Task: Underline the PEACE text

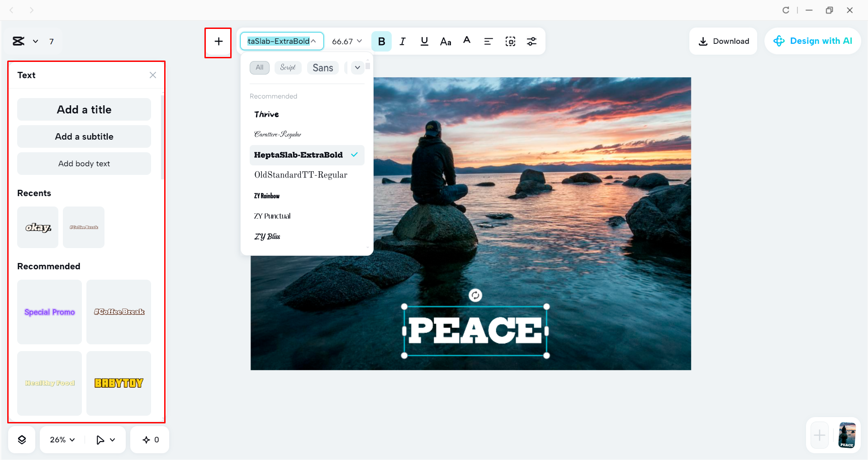Action: pyautogui.click(x=424, y=41)
